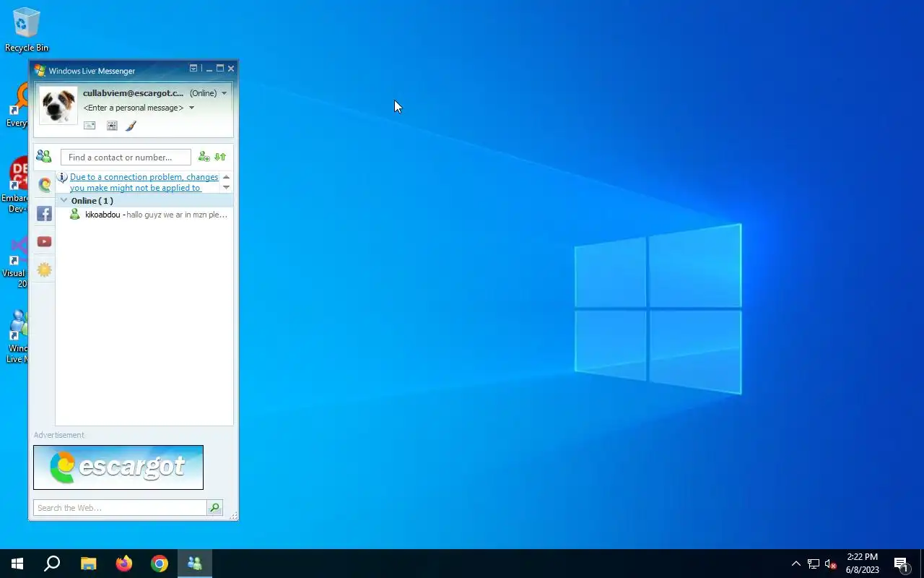Show hidden system tray icons chevron
This screenshot has width=924, height=578.
pos(796,564)
